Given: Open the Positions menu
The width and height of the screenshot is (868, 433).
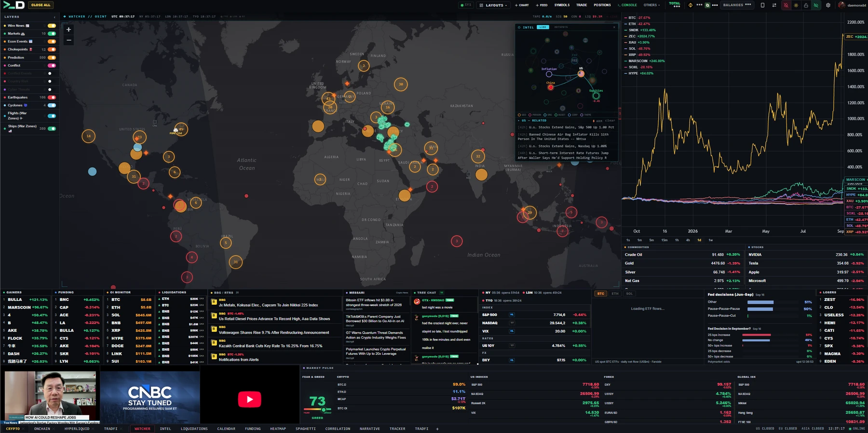Looking at the screenshot, I should tap(602, 5).
